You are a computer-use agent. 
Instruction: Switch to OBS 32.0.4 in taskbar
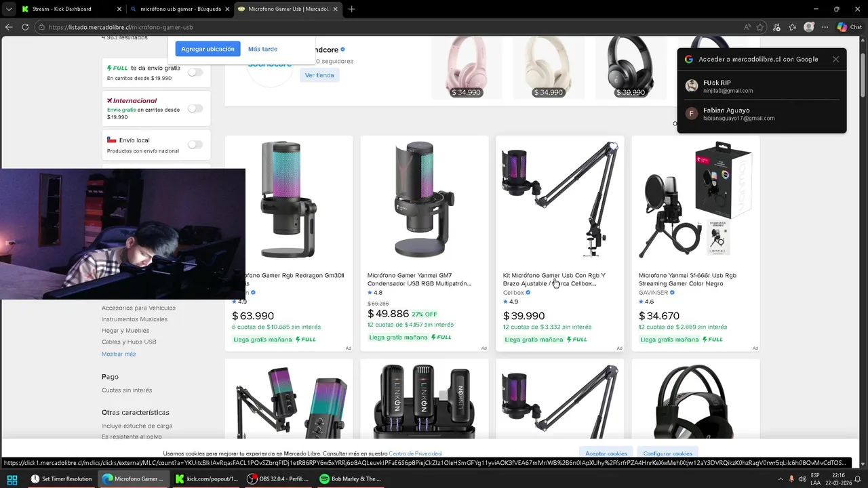pos(279,479)
